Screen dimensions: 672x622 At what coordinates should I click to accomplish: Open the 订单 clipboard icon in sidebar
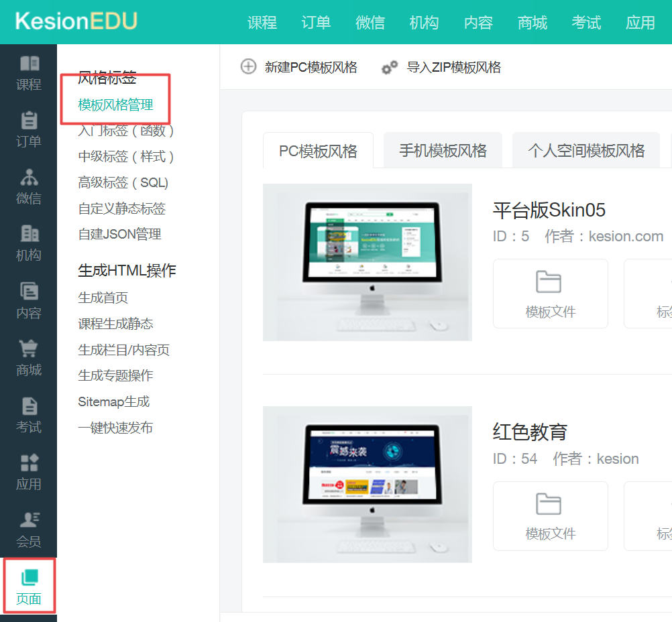pyautogui.click(x=29, y=121)
